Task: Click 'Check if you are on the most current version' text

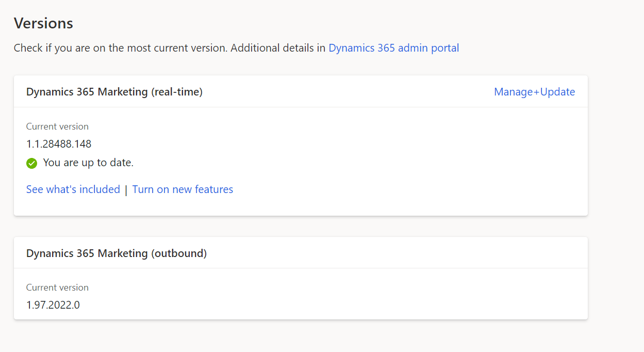Action: click(121, 48)
